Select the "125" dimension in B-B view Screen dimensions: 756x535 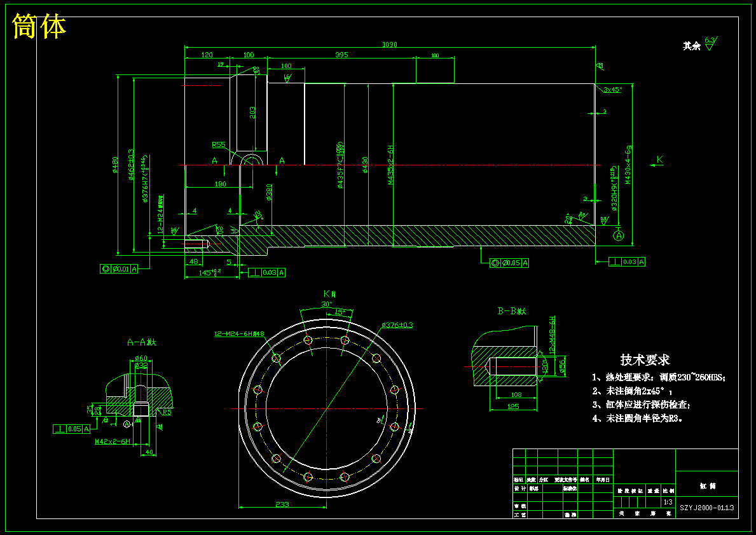tap(513, 406)
